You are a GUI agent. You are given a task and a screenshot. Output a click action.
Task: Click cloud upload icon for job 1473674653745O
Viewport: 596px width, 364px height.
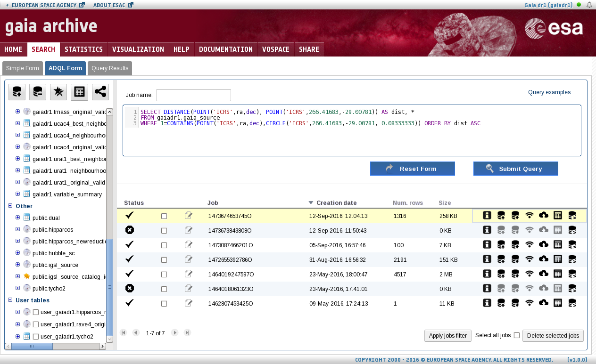point(544,215)
